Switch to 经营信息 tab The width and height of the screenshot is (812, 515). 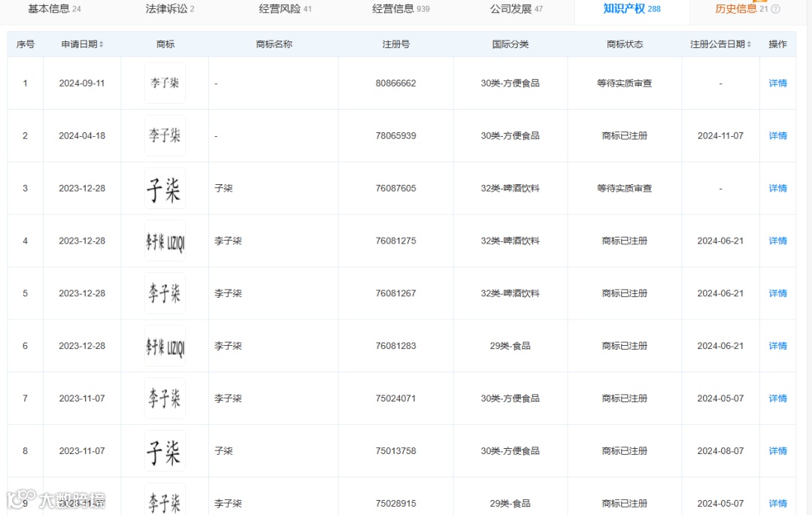pyautogui.click(x=393, y=8)
